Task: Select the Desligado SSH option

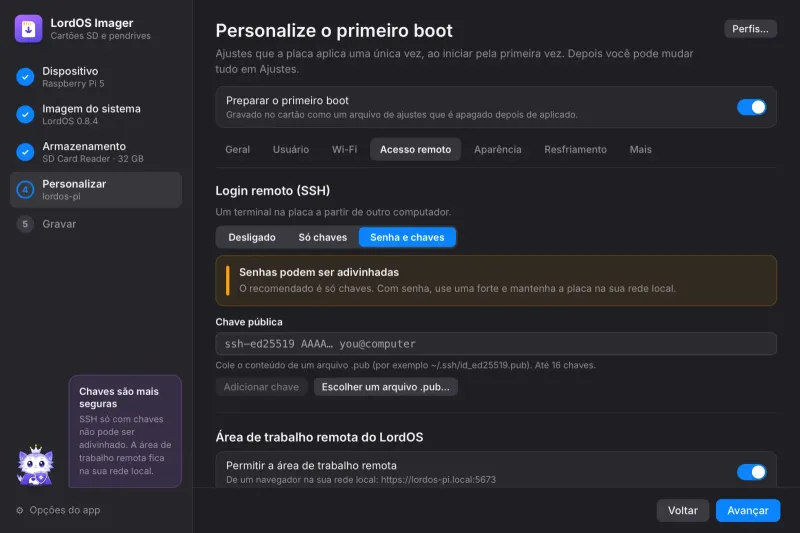Action: coord(252,237)
